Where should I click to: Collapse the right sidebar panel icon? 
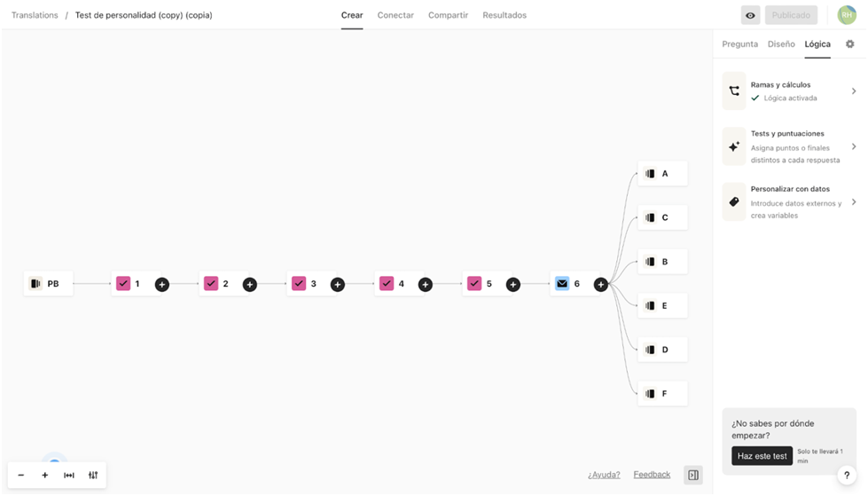coord(693,476)
